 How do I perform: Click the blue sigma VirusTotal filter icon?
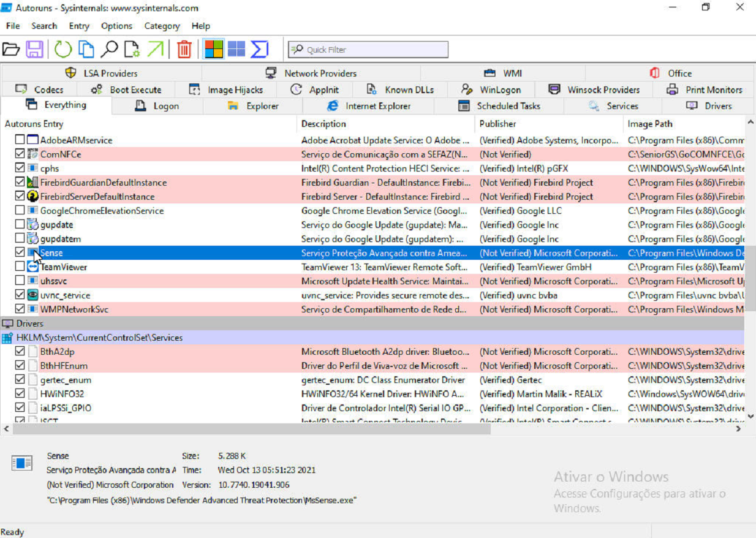[x=260, y=49]
